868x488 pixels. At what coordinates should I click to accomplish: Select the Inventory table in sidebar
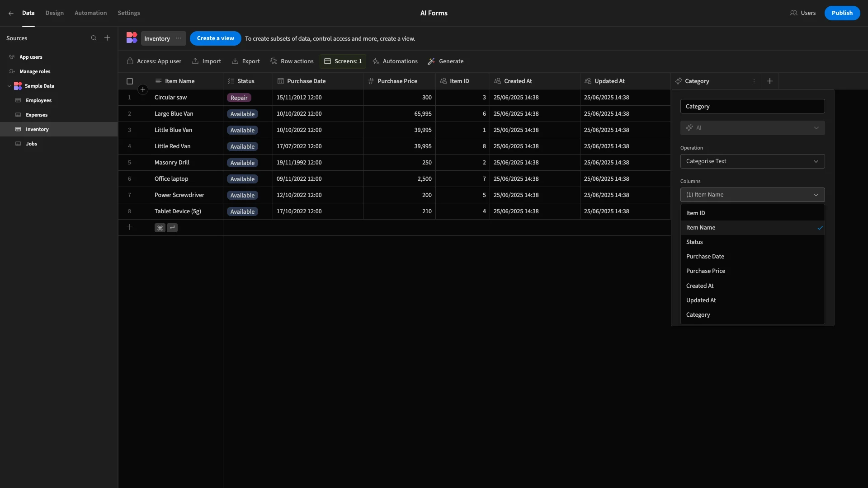[x=59, y=129]
